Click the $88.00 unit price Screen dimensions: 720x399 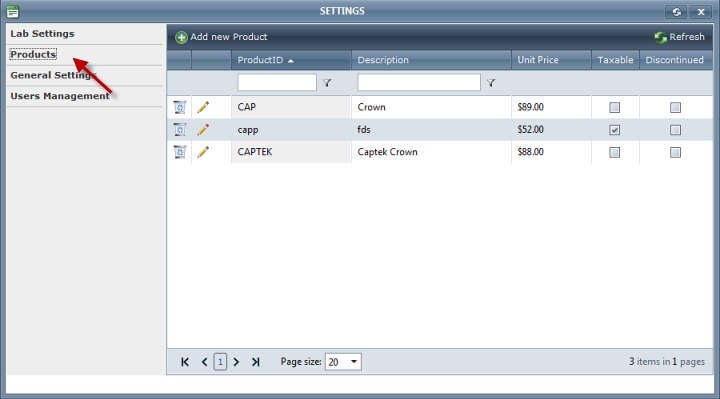pos(530,152)
